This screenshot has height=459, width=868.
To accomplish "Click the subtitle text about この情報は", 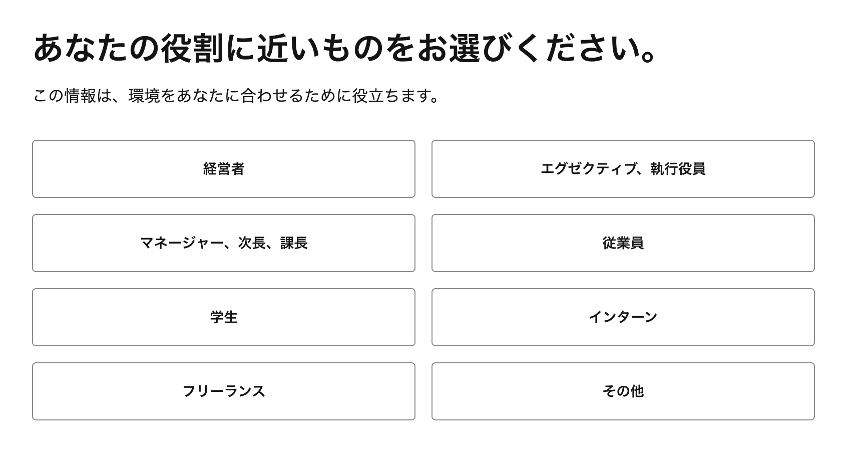I will point(236,95).
